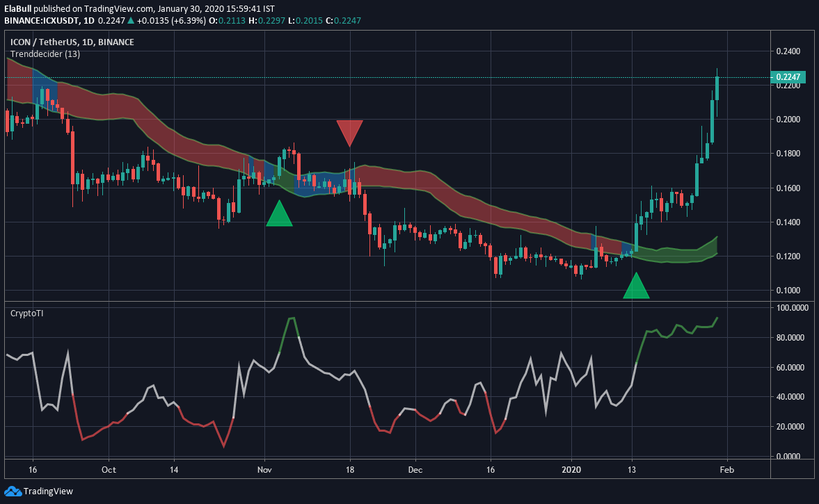Click the 0.2247 current price label
Viewport: 819px width, 504px height.
[788, 77]
